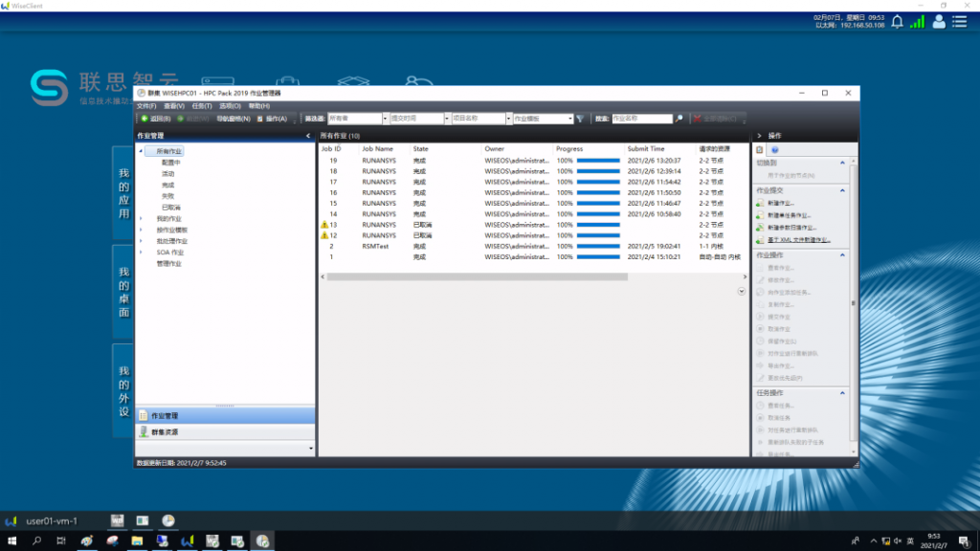Open Windows taskbar search
This screenshot has width=980, height=551.
(x=37, y=541)
